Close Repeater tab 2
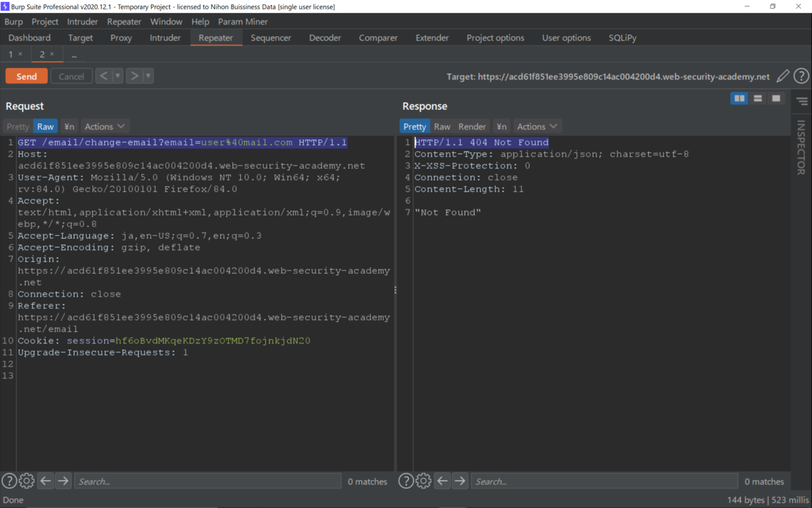Image resolution: width=812 pixels, height=508 pixels. coord(52,54)
